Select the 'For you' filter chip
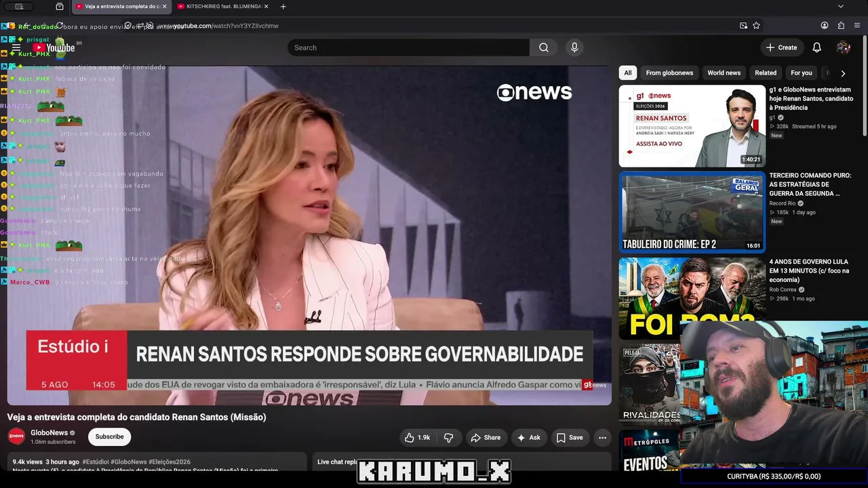This screenshot has width=868, height=488. [x=801, y=73]
